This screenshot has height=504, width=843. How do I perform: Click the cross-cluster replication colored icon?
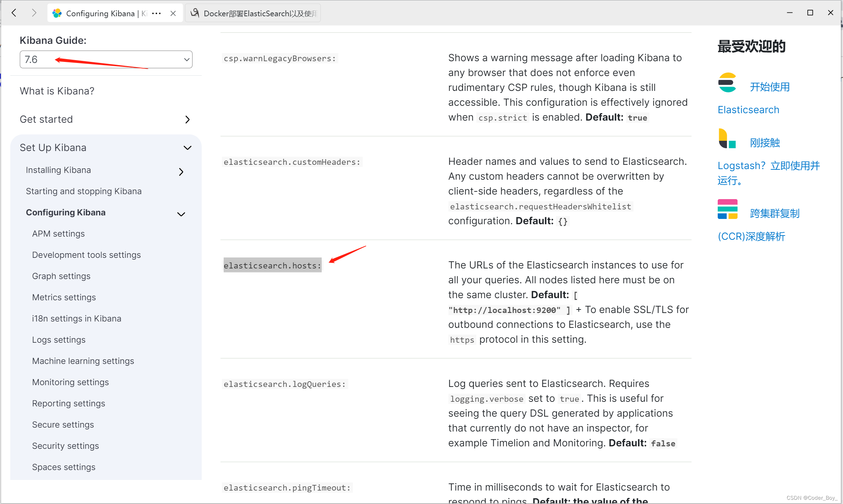pos(727,209)
